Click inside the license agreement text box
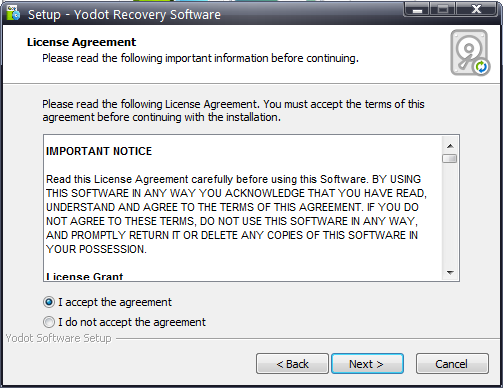 pos(243,208)
